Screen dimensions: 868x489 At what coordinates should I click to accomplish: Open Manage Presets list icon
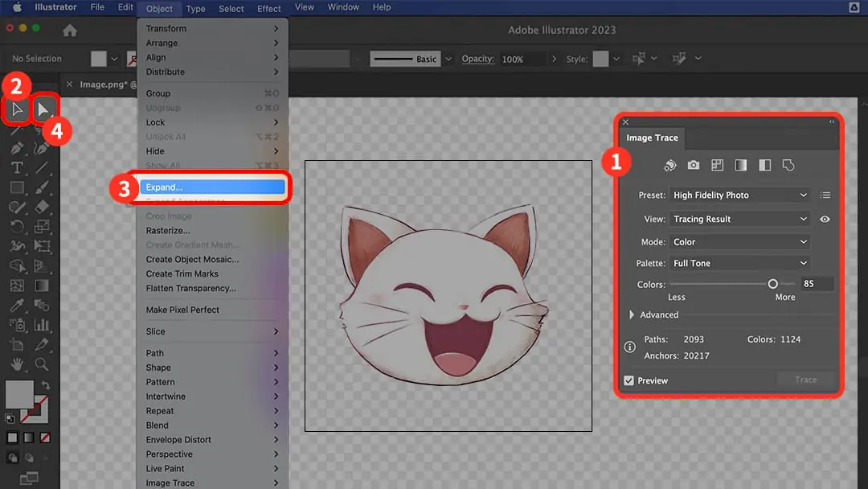pos(825,195)
